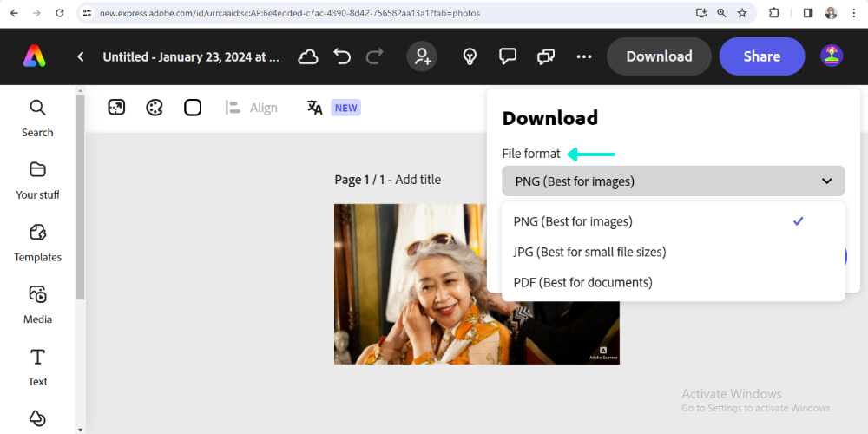Open the shapes Elements icon in sidebar

click(x=37, y=418)
